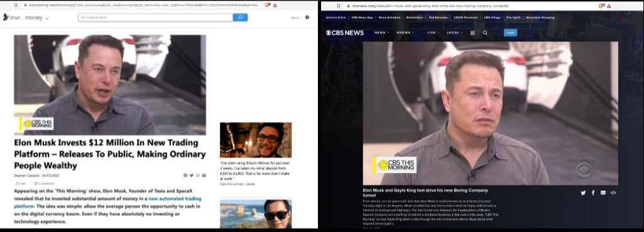Click the Boring Company tunnel video title
The height and width of the screenshot is (232, 644).
point(425,192)
